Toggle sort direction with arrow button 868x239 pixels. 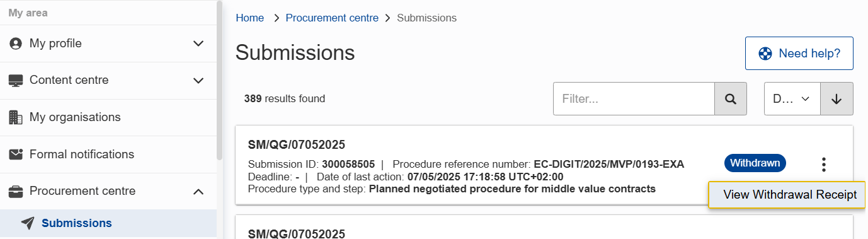click(837, 99)
